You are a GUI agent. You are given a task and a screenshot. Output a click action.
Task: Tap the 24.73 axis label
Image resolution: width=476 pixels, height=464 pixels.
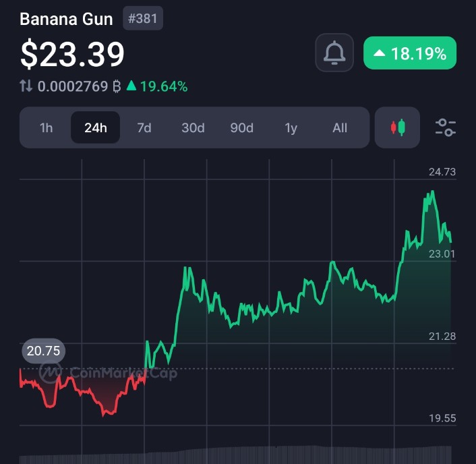(x=442, y=172)
